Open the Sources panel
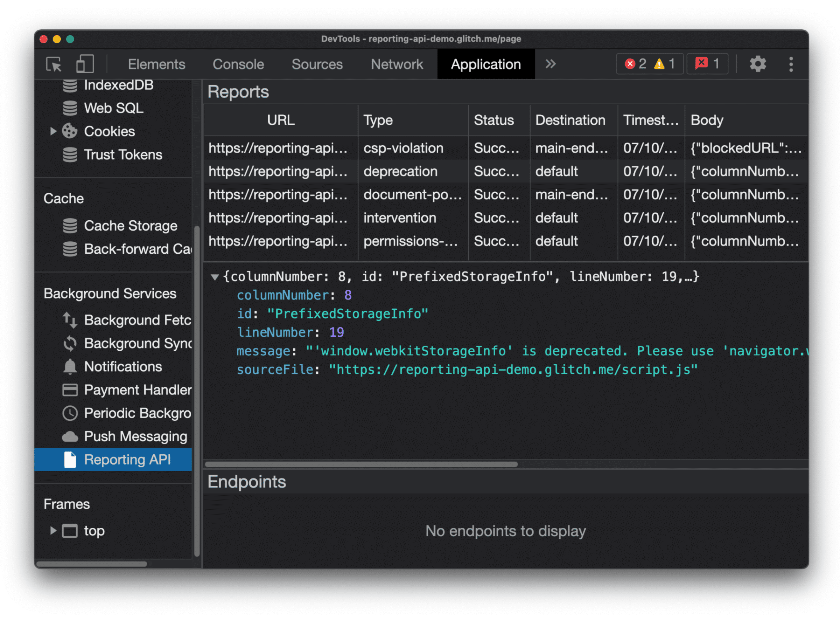Screen dimensions: 840x620 pyautogui.click(x=317, y=63)
